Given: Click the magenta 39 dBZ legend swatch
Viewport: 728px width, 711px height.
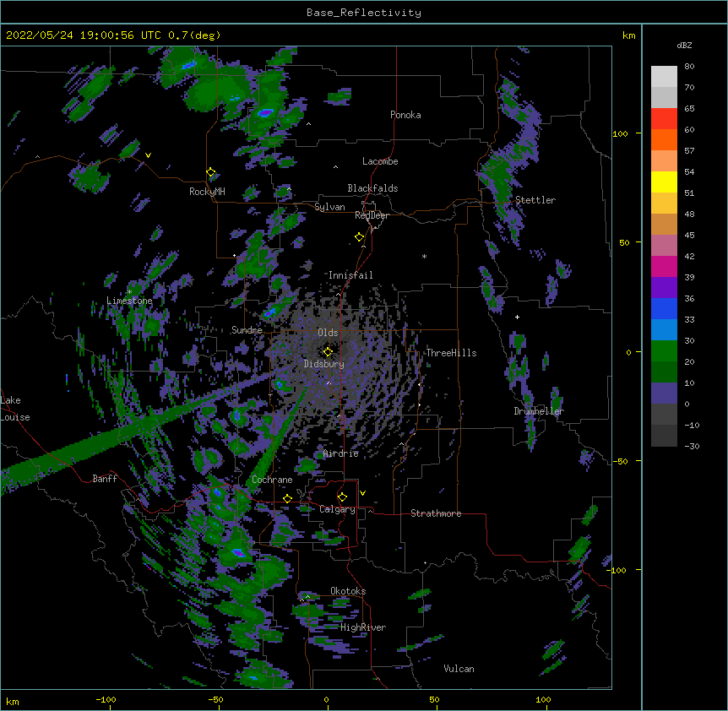Looking at the screenshot, I should [664, 266].
